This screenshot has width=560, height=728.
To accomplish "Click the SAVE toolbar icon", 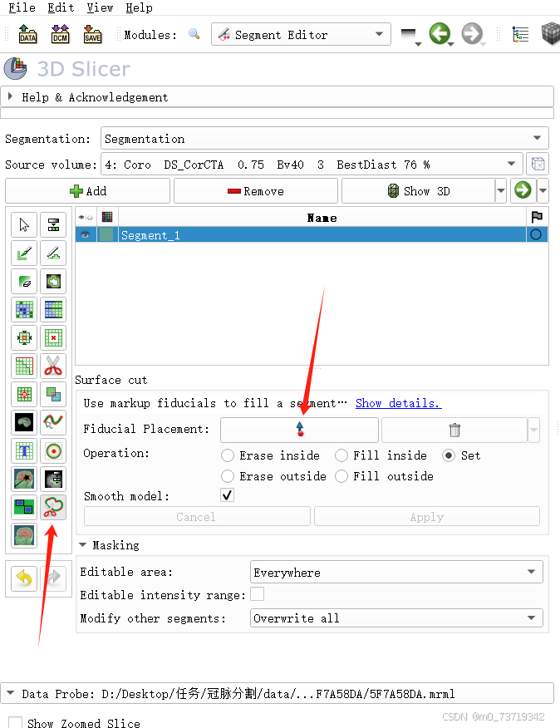I will [92, 34].
